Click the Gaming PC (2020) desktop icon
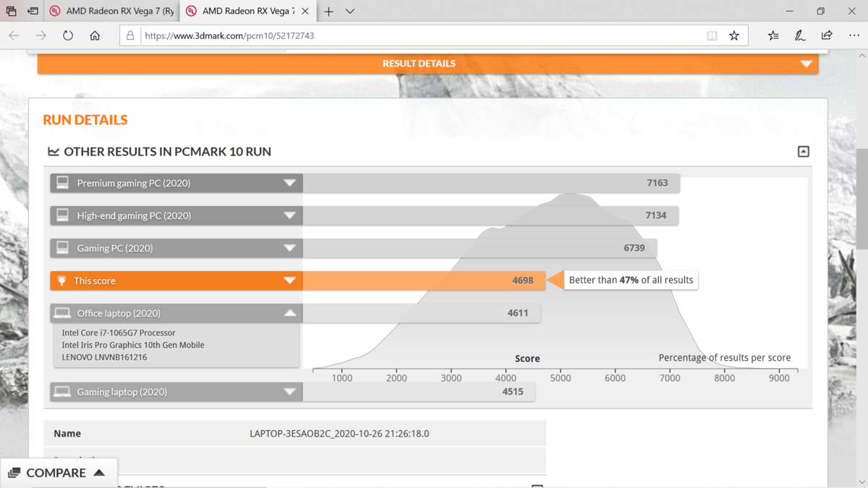Image resolution: width=868 pixels, height=488 pixels. click(x=62, y=248)
